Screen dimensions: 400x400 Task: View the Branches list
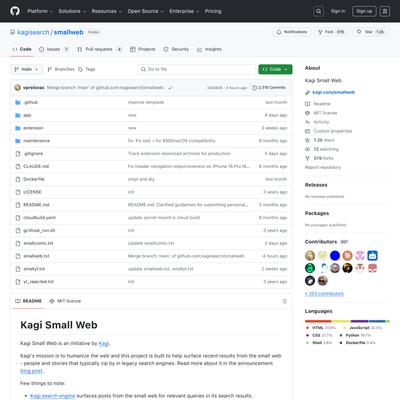point(61,69)
